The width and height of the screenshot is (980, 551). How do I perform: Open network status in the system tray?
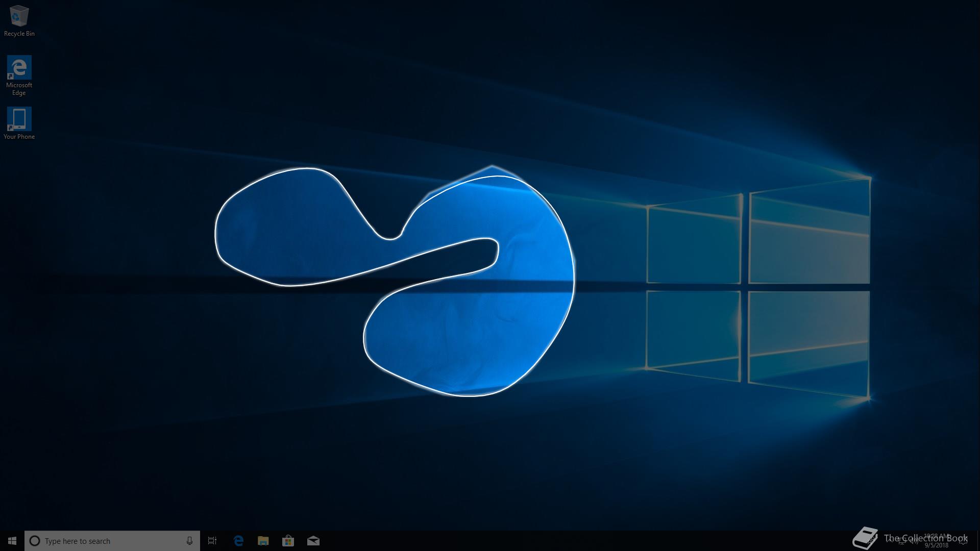click(x=901, y=541)
